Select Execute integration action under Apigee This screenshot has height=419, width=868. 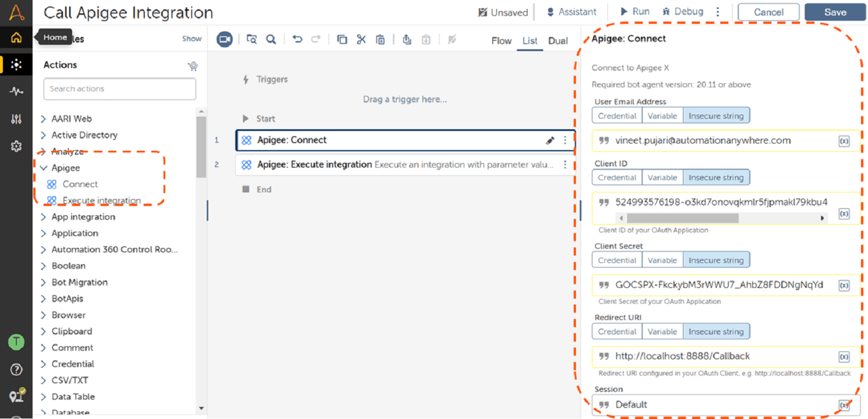pos(102,201)
